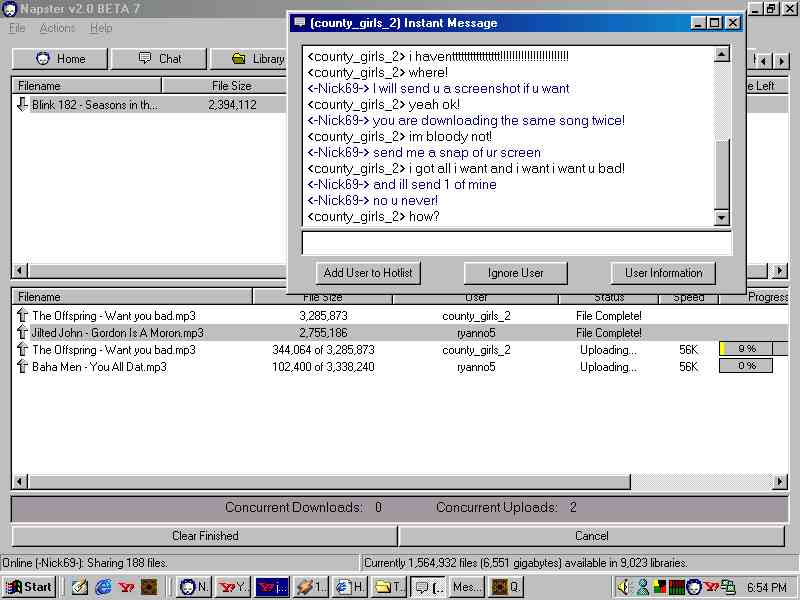
Task: Click upload icon beside Baha Men file
Action: pos(22,367)
